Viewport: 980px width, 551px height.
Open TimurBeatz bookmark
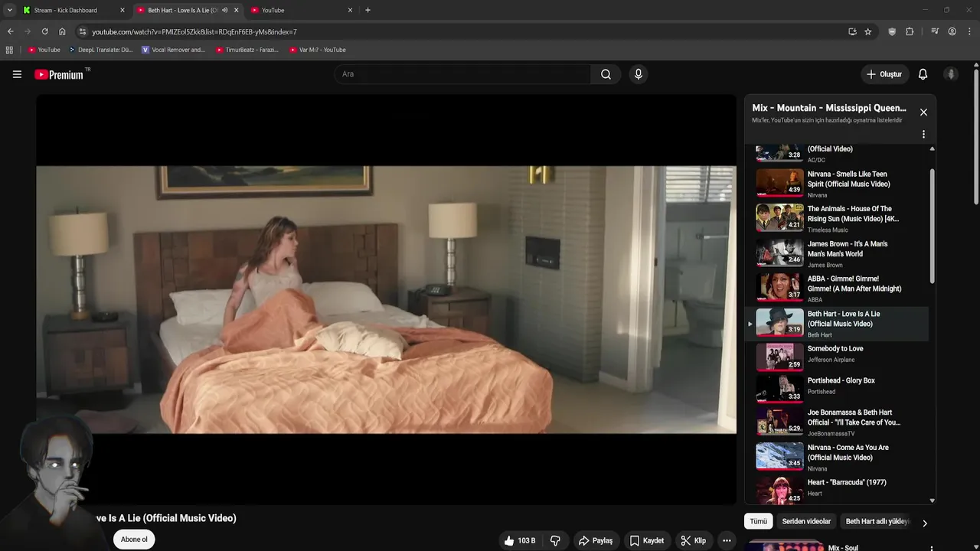(x=247, y=50)
